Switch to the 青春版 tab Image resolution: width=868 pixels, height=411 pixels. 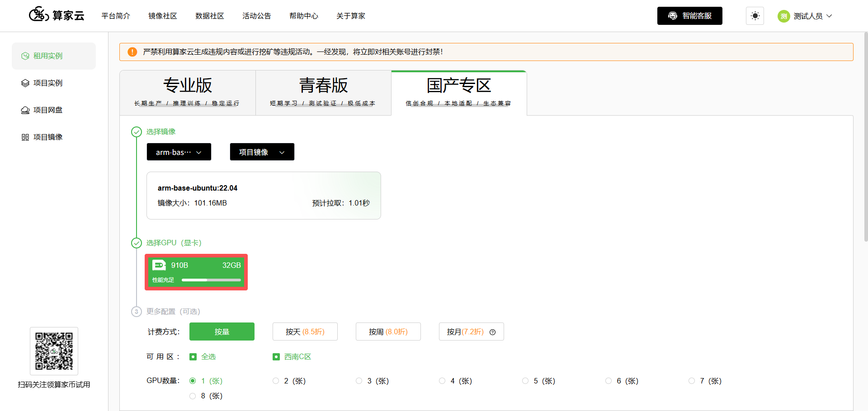point(324,93)
